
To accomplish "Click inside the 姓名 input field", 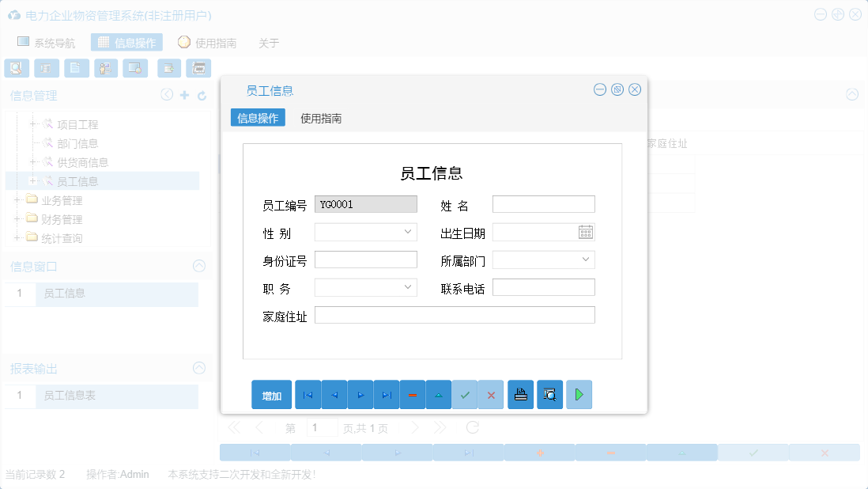I will pos(543,203).
